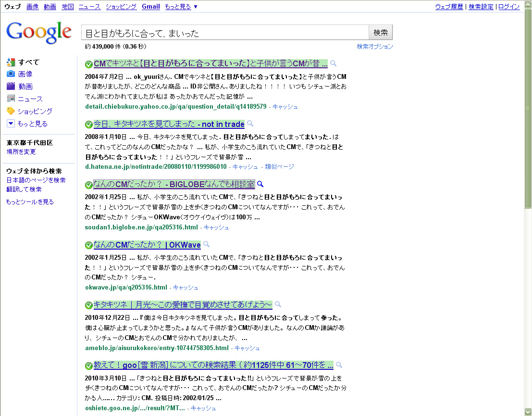
Task: Click the green check icon beside the 'not in trade' result
Action: pyautogui.click(x=88, y=125)
